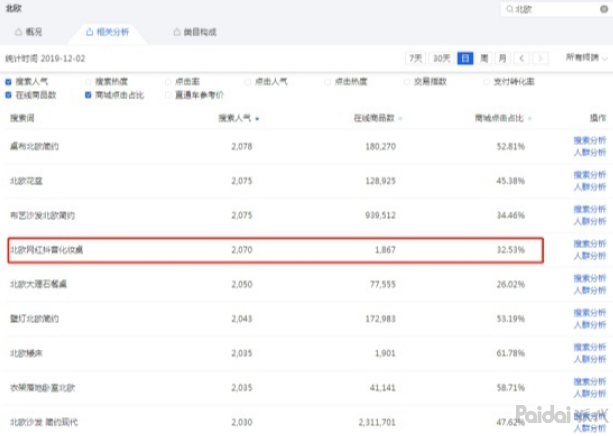
Task: Select the 日 (day) time range
Action: click(x=465, y=58)
